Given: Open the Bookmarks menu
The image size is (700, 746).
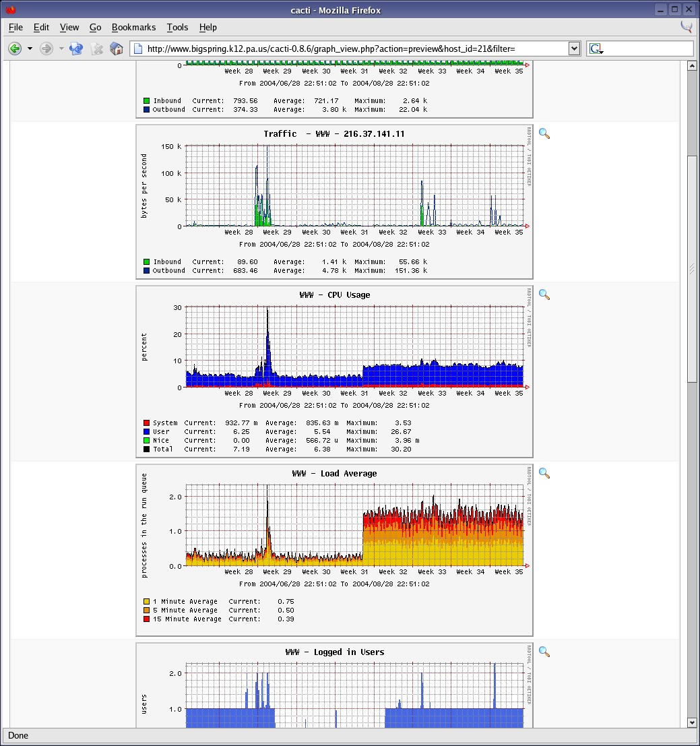Looking at the screenshot, I should point(133,27).
